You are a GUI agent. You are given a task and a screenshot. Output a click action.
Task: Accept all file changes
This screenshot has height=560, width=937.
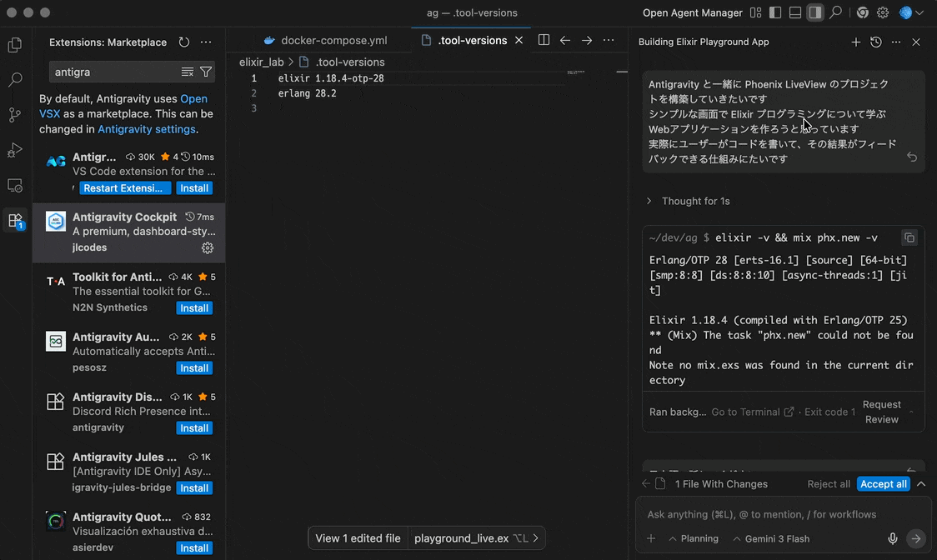pyautogui.click(x=883, y=484)
